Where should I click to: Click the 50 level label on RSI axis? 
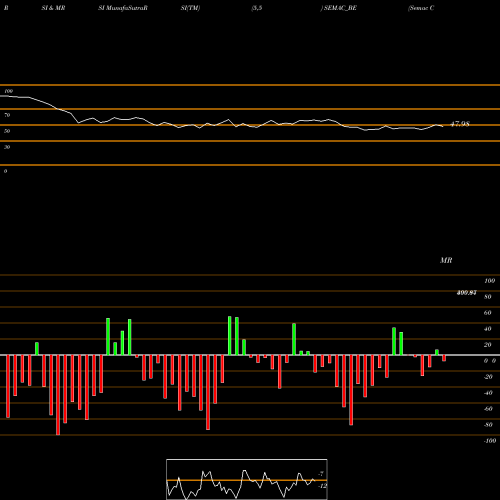click(7, 131)
